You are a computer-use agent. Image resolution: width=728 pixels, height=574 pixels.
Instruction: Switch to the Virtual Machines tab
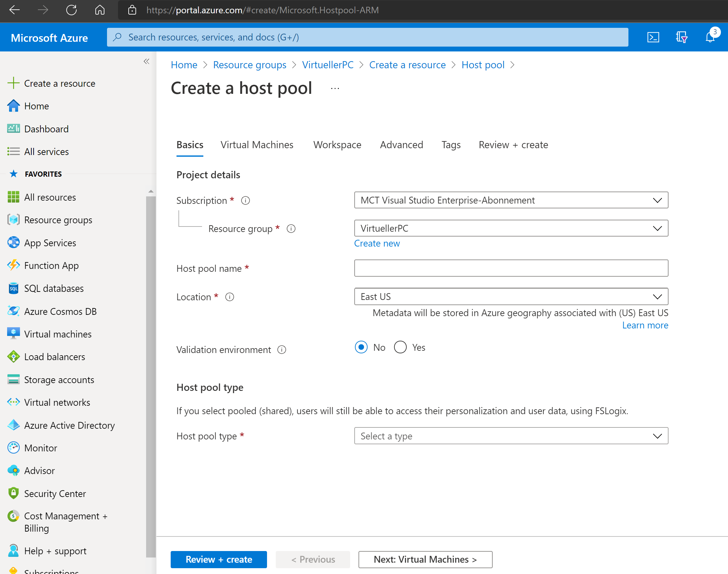[257, 145]
